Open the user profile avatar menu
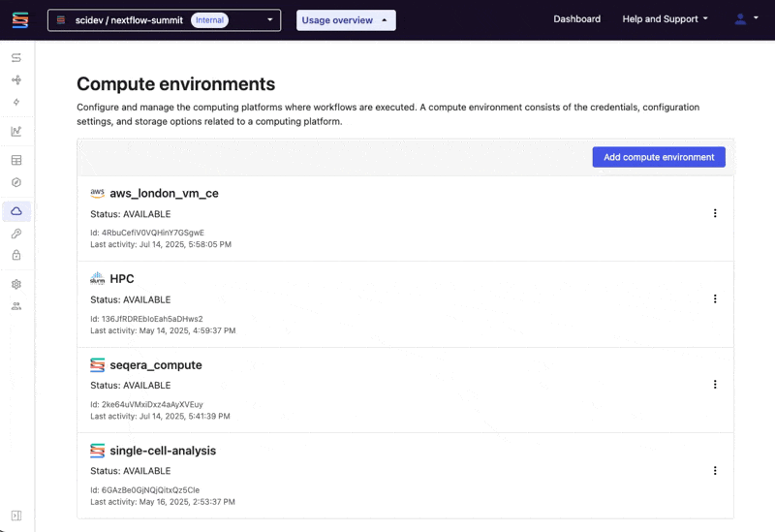 [745, 19]
